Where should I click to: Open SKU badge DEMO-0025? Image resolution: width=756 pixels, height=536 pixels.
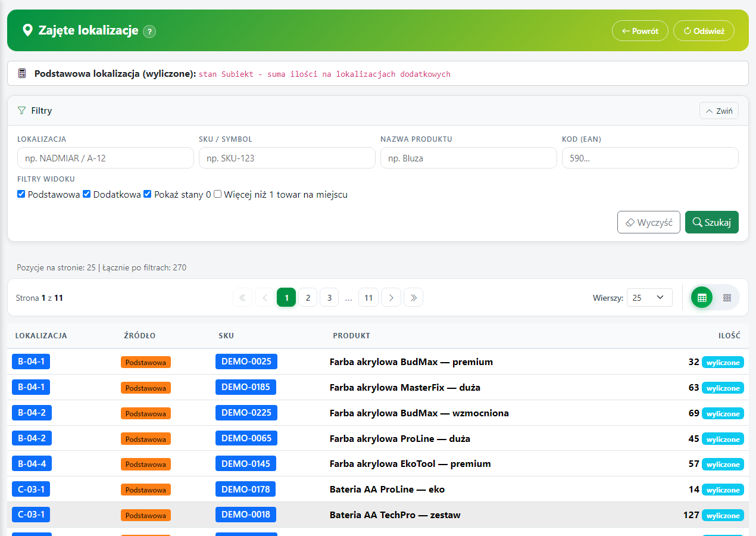click(246, 362)
